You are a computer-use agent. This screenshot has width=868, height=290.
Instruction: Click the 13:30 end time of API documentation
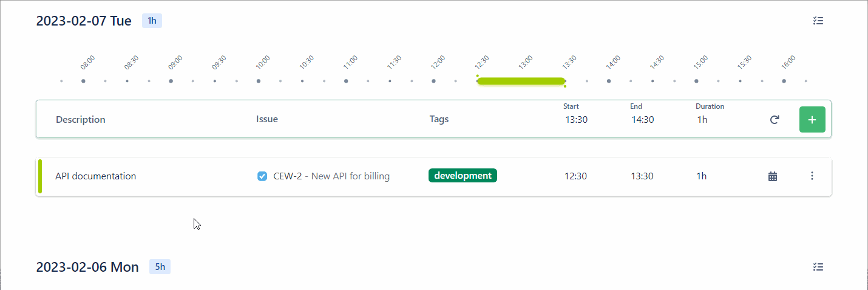642,176
